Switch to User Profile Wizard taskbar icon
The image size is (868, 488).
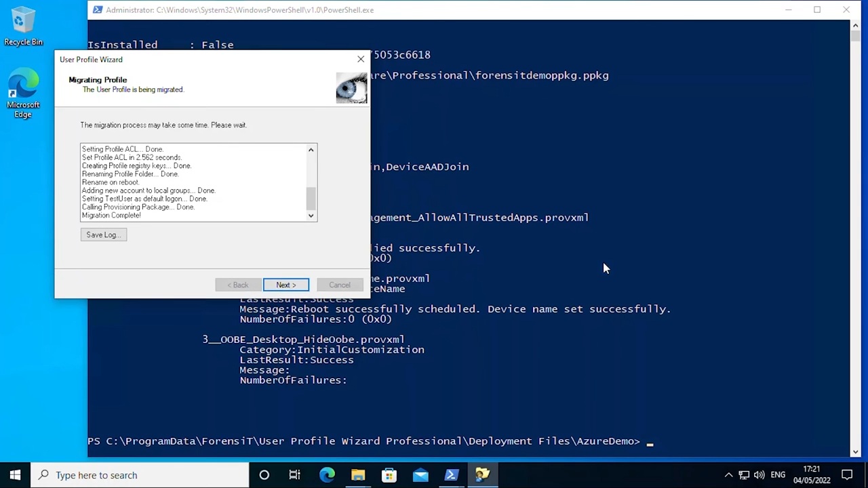[x=483, y=475]
